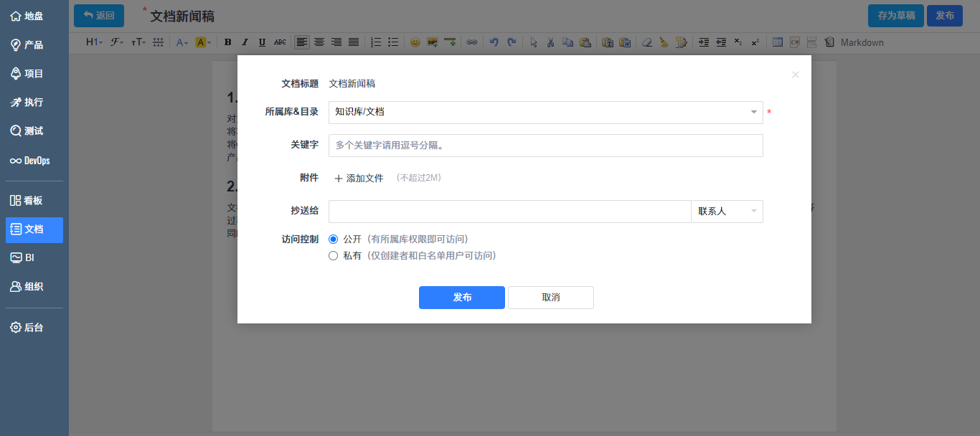
Task: Clear formatting with the broom icon
Action: (663, 42)
